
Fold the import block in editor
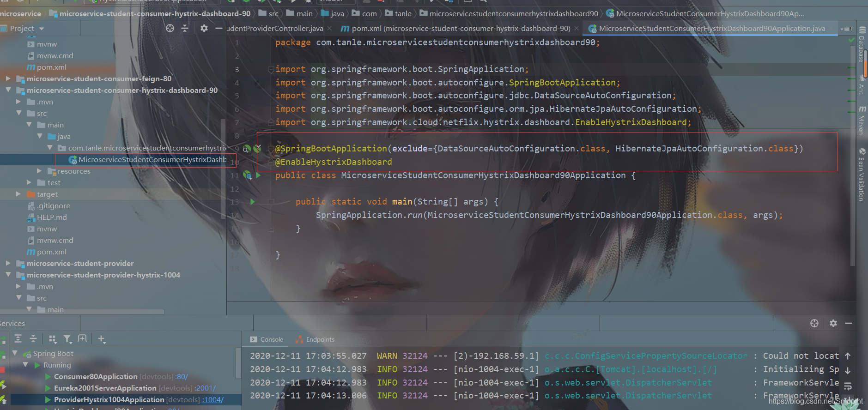[x=271, y=69]
